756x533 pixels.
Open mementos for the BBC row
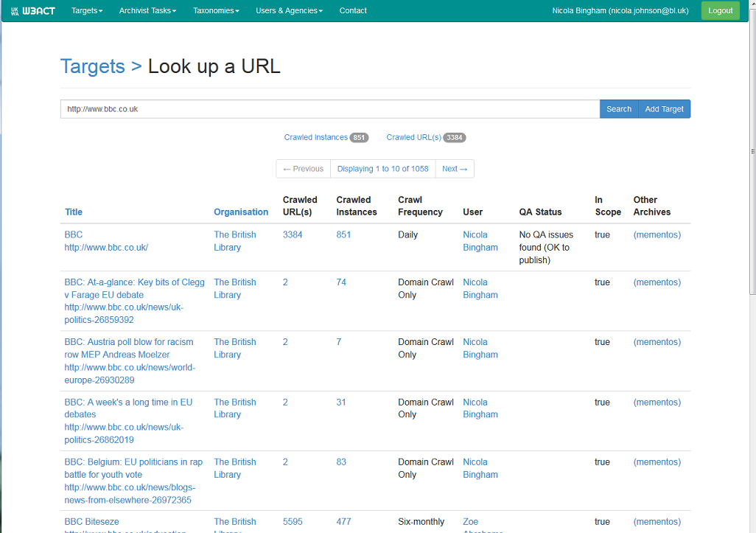(x=657, y=235)
